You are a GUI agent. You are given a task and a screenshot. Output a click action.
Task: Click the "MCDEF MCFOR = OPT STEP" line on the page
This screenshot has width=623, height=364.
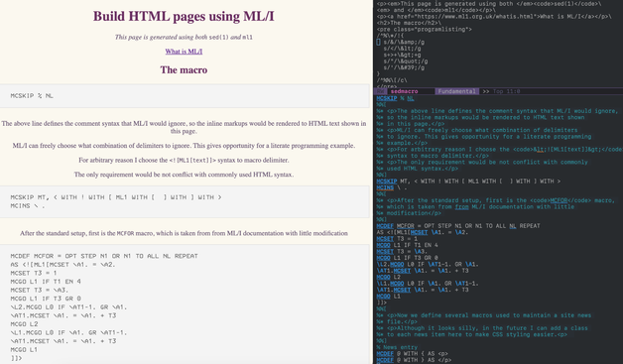104,256
